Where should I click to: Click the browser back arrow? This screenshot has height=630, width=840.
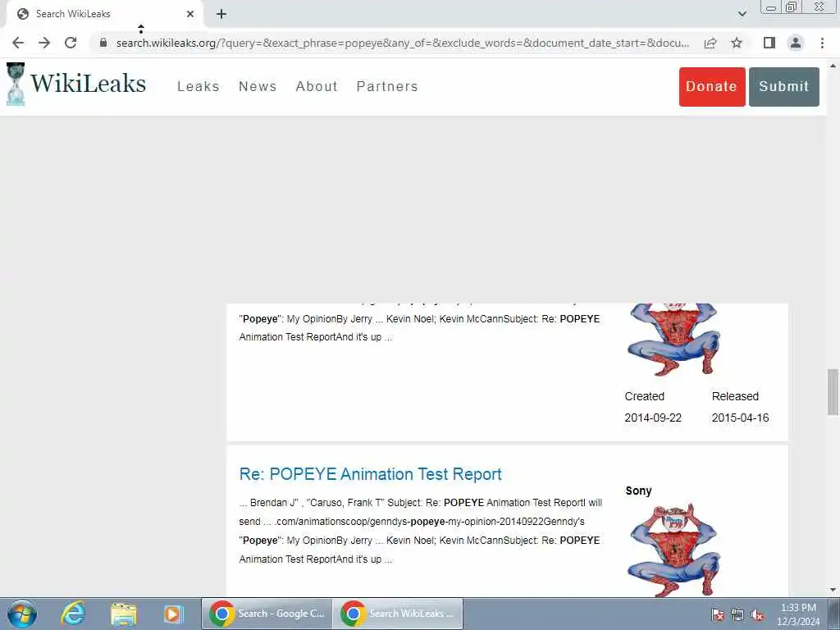(x=18, y=43)
